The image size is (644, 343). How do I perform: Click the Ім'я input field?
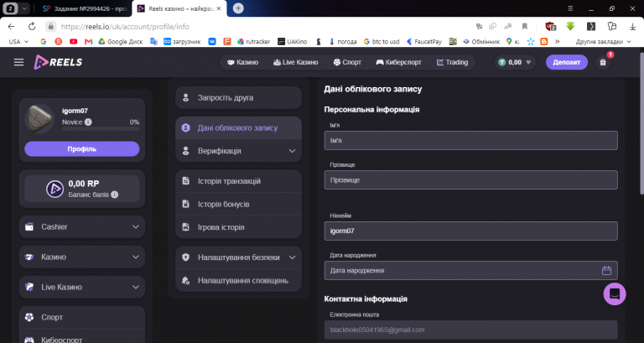click(470, 141)
